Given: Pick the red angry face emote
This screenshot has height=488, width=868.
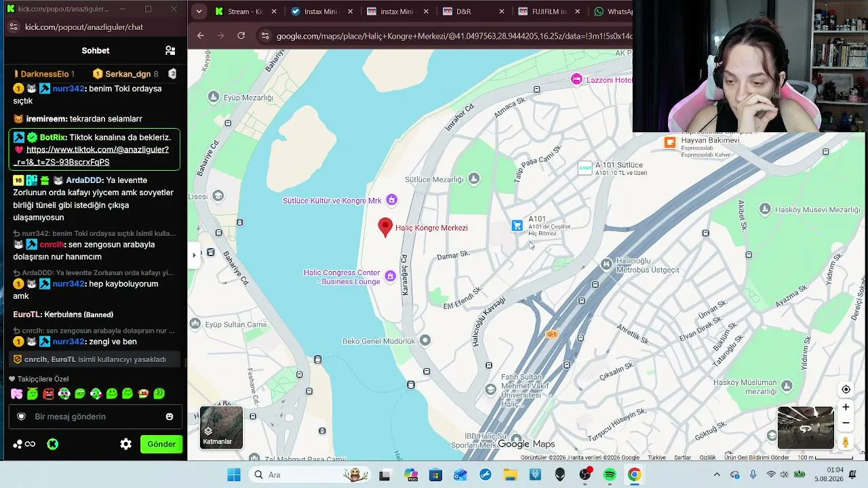Looking at the screenshot, I should 48,394.
